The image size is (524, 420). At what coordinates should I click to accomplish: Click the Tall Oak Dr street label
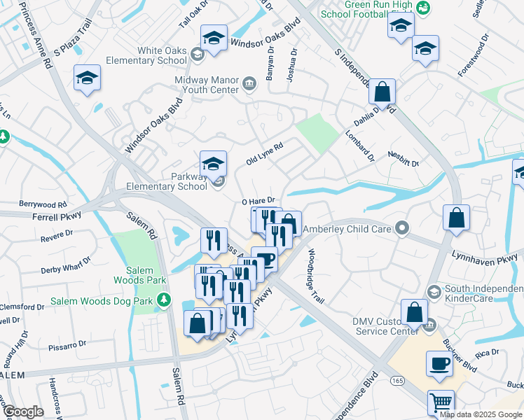(193, 15)
